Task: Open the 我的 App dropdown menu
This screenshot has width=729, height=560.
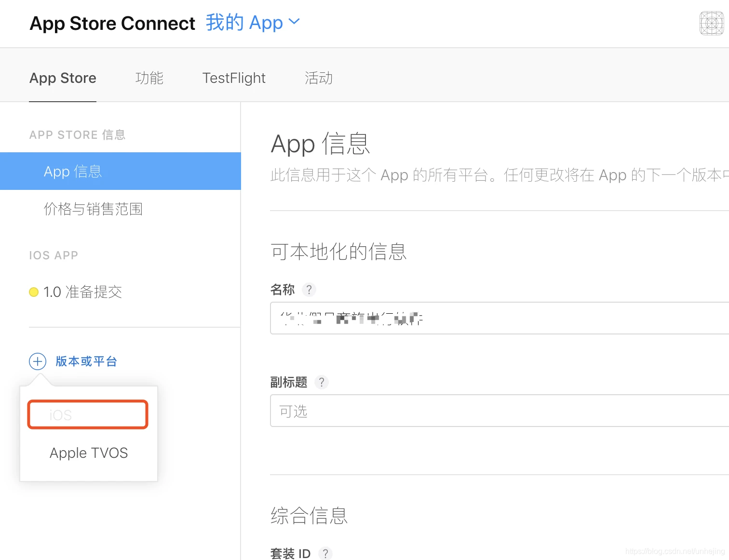Action: coord(253,23)
